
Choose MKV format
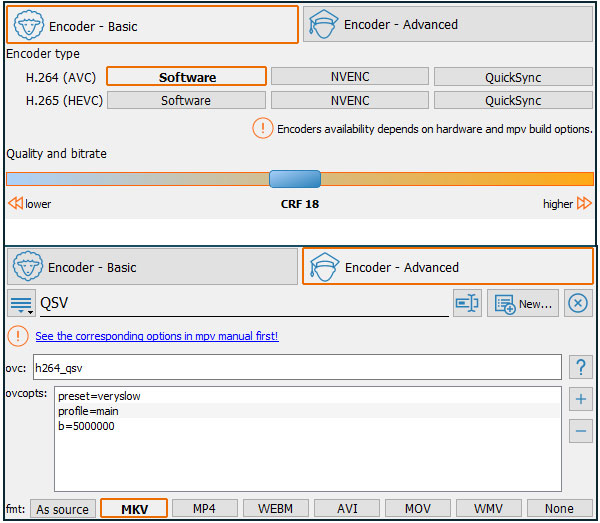(x=134, y=509)
